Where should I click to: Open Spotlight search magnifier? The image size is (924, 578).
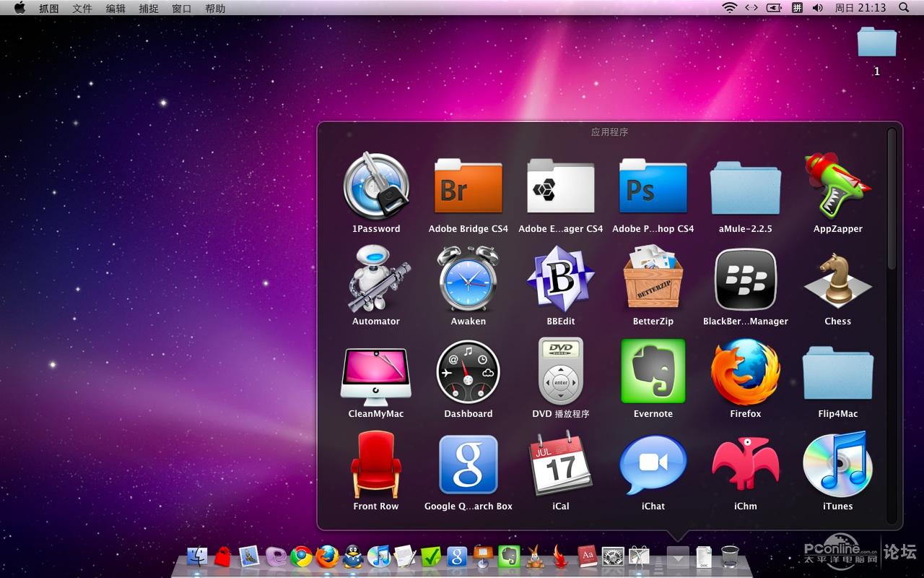click(904, 8)
